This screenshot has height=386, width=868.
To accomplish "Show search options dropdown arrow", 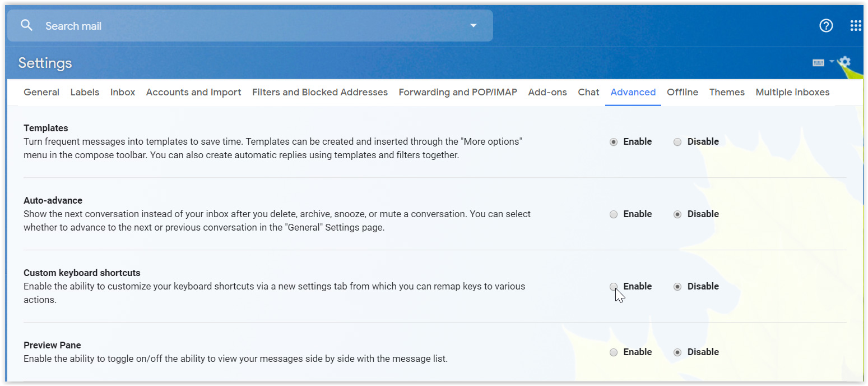I will pyautogui.click(x=474, y=26).
